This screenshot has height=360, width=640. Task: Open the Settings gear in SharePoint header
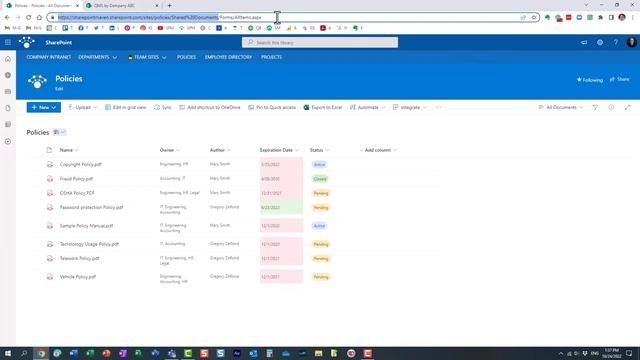[600, 42]
